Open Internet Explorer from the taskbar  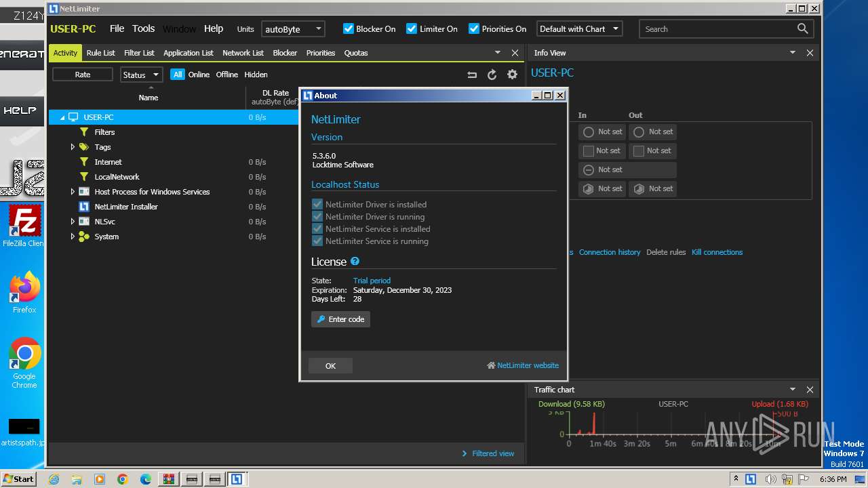(x=54, y=479)
